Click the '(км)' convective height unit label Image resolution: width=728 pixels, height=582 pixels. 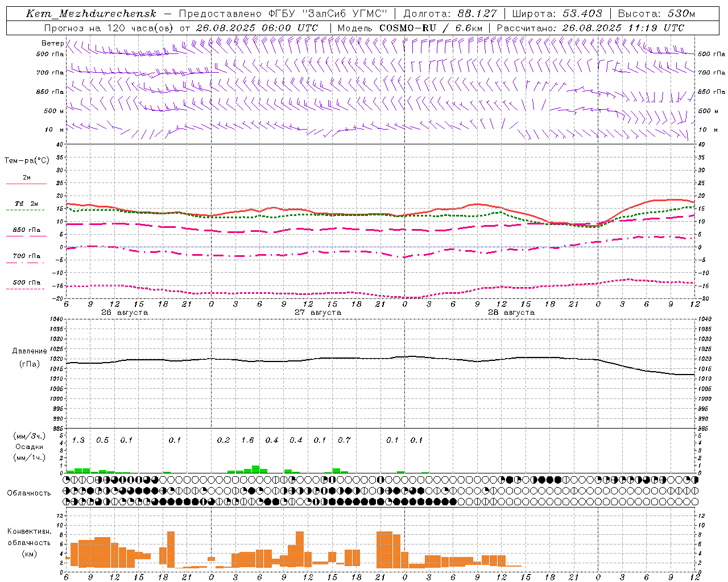coord(30,553)
